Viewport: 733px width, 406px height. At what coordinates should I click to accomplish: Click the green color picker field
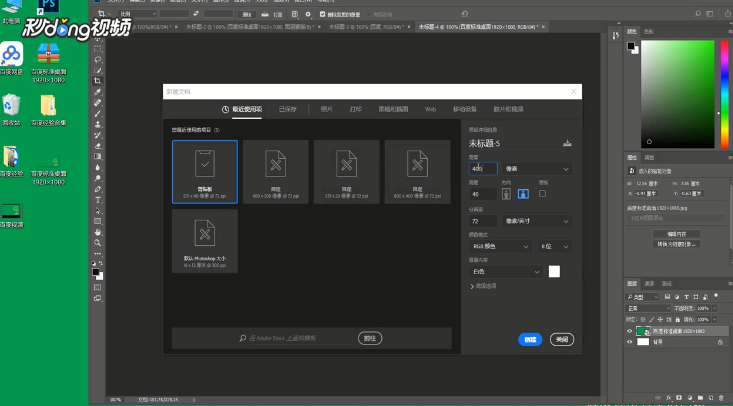[x=677, y=94]
